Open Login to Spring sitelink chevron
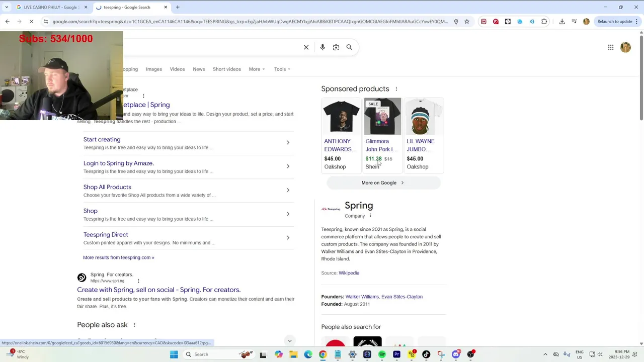The height and width of the screenshot is (362, 644). click(x=288, y=166)
